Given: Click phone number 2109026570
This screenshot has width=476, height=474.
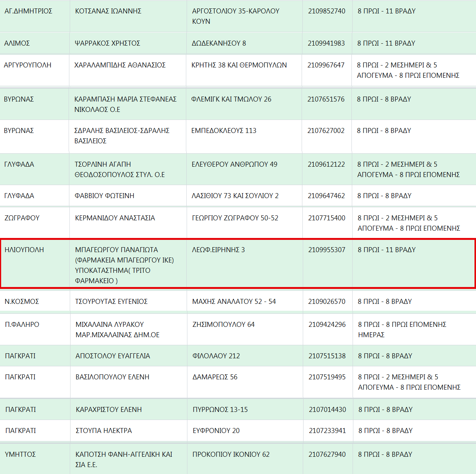Looking at the screenshot, I should [x=327, y=302].
